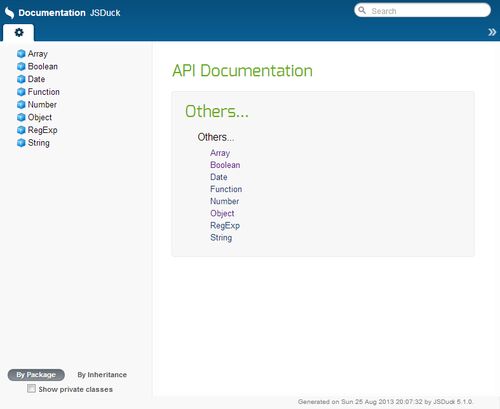This screenshot has height=409, width=500.
Task: Click the Documentation JSDuck title
Action: (69, 13)
